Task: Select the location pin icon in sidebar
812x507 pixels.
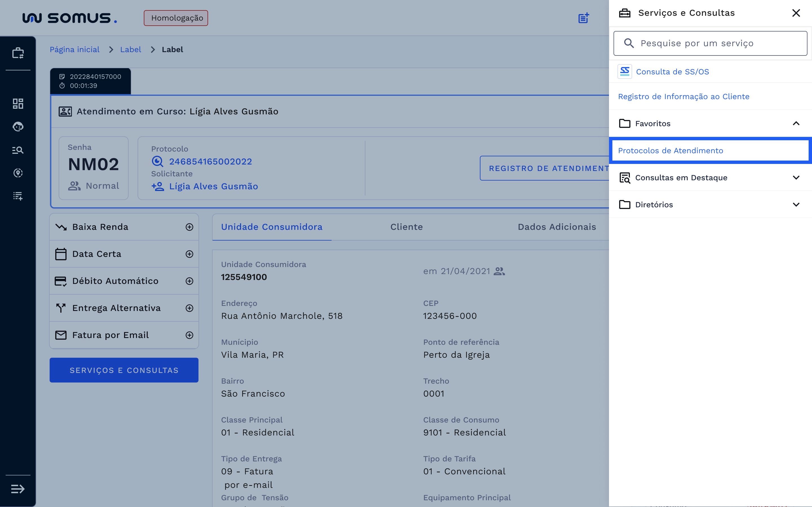Action: click(x=17, y=173)
